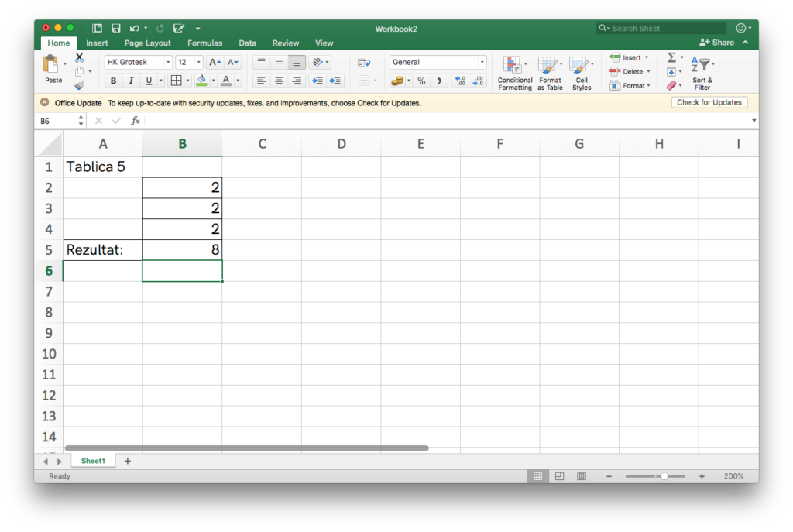
Task: Open Conditional Formatting
Action: point(515,74)
